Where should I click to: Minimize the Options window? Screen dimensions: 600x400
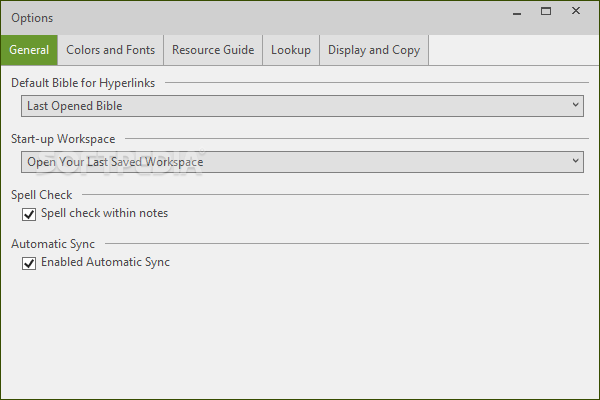tap(517, 12)
